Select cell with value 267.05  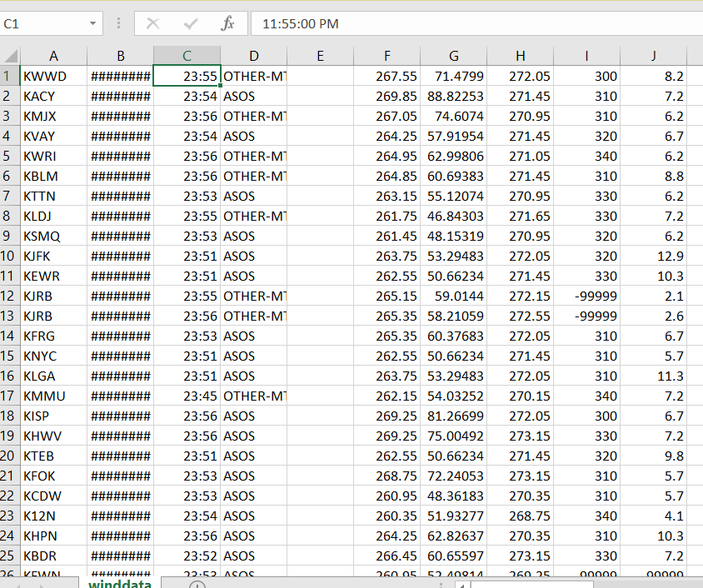coord(387,116)
